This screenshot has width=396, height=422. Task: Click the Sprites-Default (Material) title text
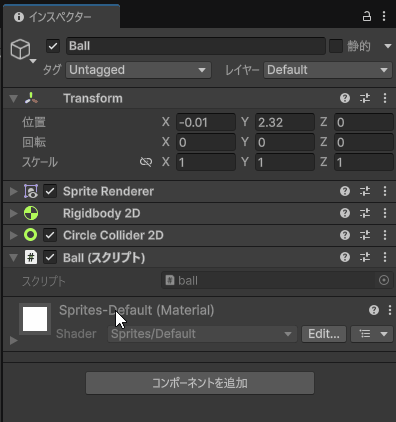pyautogui.click(x=137, y=310)
